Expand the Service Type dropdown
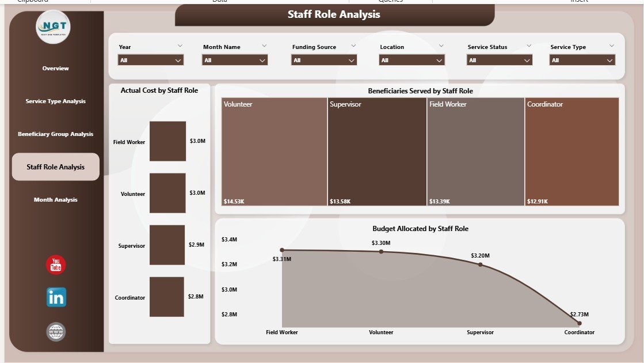The height and width of the screenshot is (363, 644). [x=582, y=60]
